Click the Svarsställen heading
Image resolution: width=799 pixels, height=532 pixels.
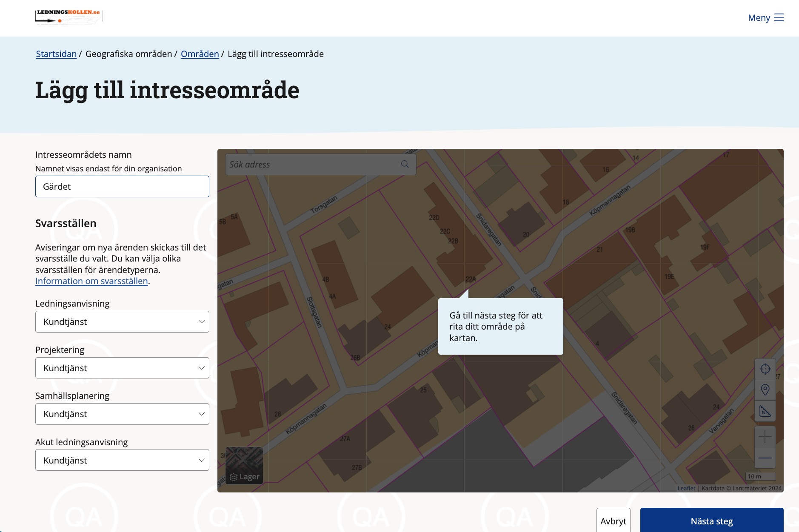pyautogui.click(x=66, y=223)
